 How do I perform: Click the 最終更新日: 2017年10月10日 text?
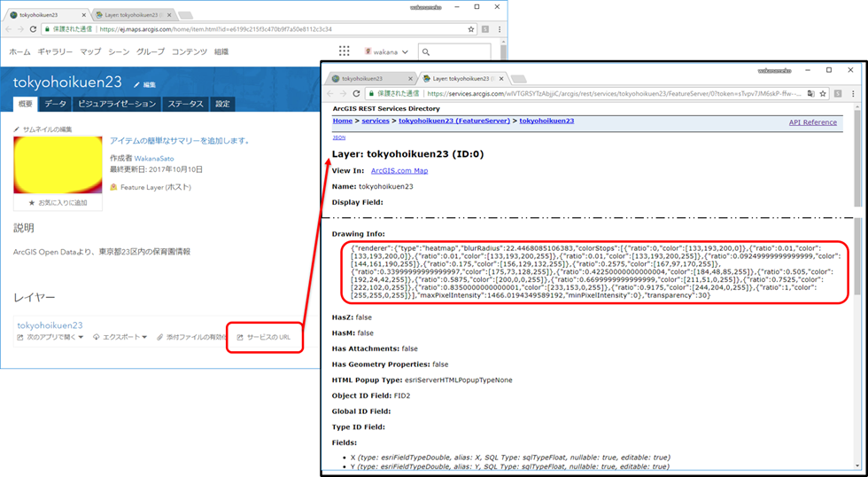point(156,169)
